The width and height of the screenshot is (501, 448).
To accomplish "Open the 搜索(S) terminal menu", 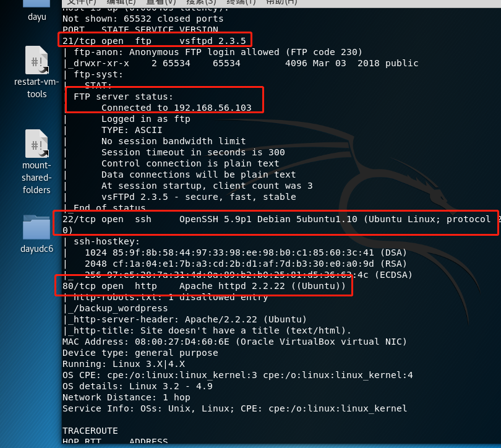I will tap(201, 2).
